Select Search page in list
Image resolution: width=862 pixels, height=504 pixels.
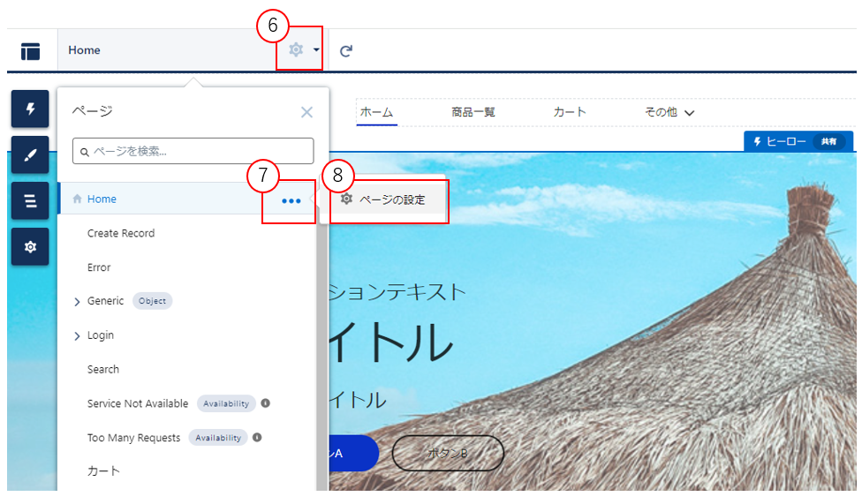(x=102, y=369)
